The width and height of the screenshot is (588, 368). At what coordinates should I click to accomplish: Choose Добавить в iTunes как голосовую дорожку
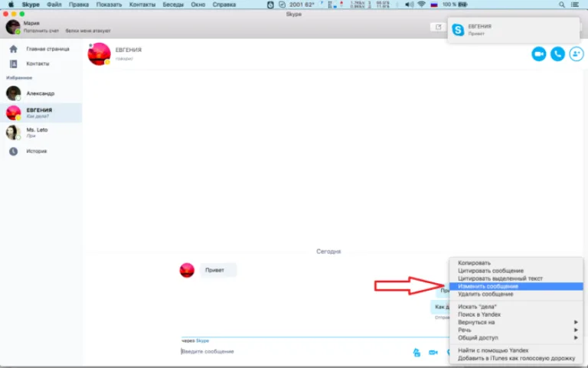[516, 358]
